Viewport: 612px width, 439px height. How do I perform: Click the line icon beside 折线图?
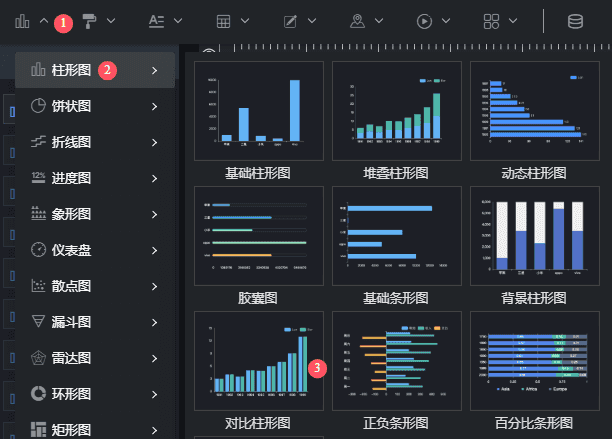(x=38, y=142)
